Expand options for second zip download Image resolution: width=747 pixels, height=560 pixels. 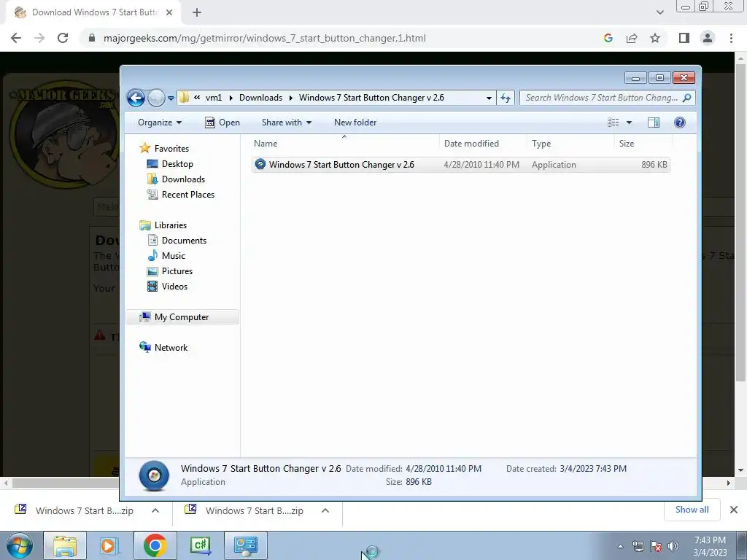[x=325, y=510]
